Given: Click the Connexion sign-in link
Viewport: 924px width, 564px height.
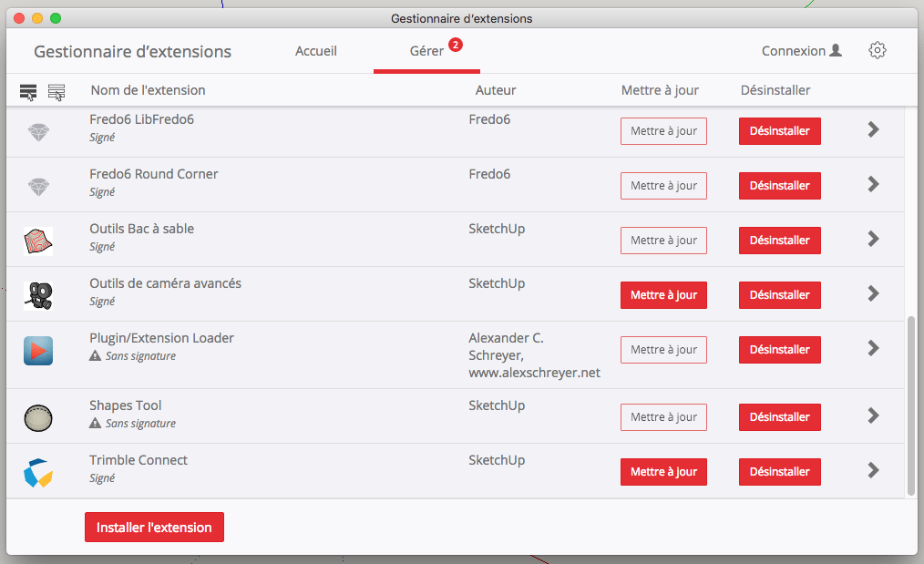Looking at the screenshot, I should click(x=801, y=51).
